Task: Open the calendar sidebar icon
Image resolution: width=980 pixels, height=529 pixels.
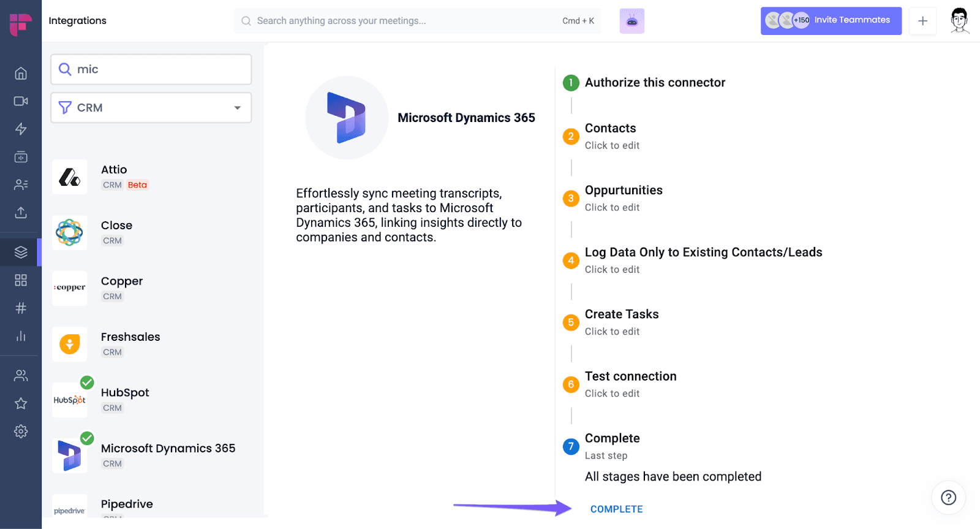Action: click(21, 157)
